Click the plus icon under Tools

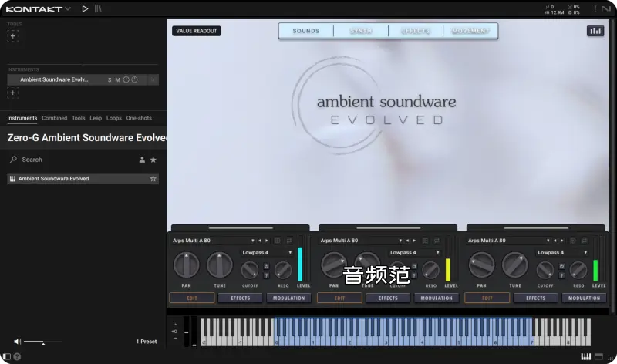coord(12,35)
